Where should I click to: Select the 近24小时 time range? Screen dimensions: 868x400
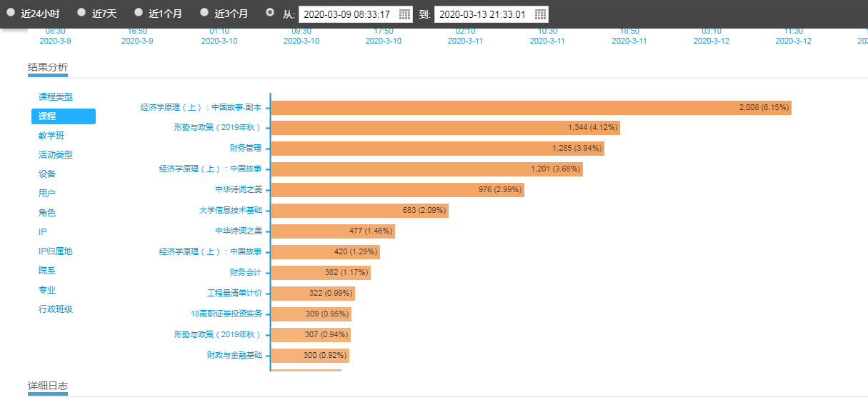[11, 12]
